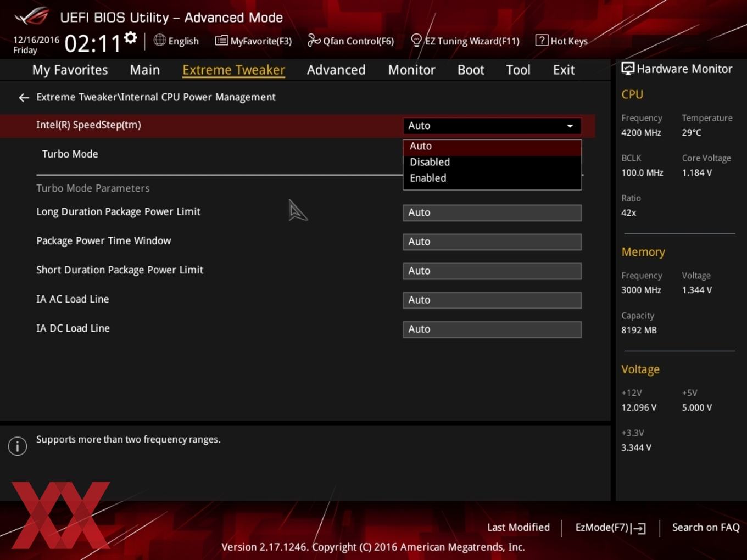Click IA DC Load Line field
This screenshot has width=747, height=560.
[492, 329]
